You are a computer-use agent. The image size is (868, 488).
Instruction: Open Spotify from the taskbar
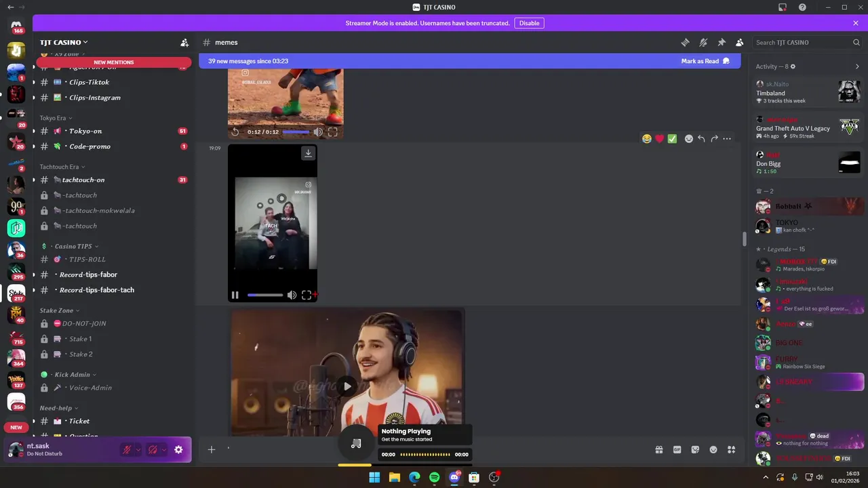pos(434,477)
